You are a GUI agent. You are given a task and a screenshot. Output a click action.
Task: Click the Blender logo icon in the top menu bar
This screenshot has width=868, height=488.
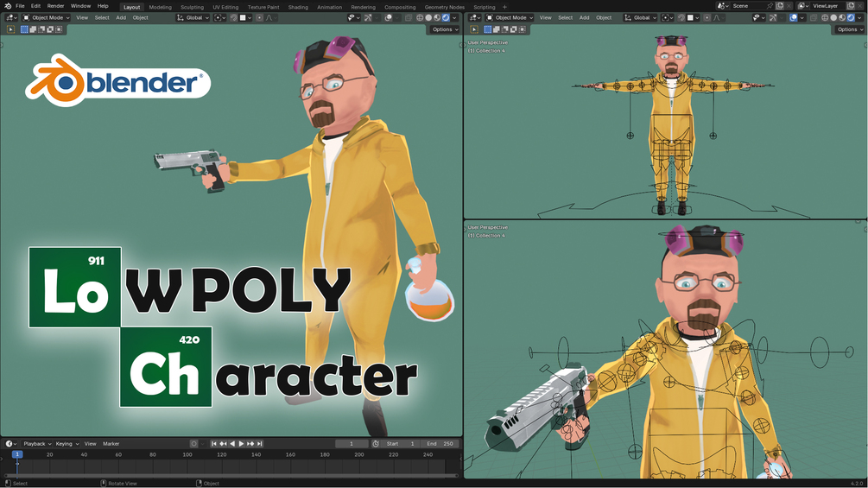click(8, 6)
